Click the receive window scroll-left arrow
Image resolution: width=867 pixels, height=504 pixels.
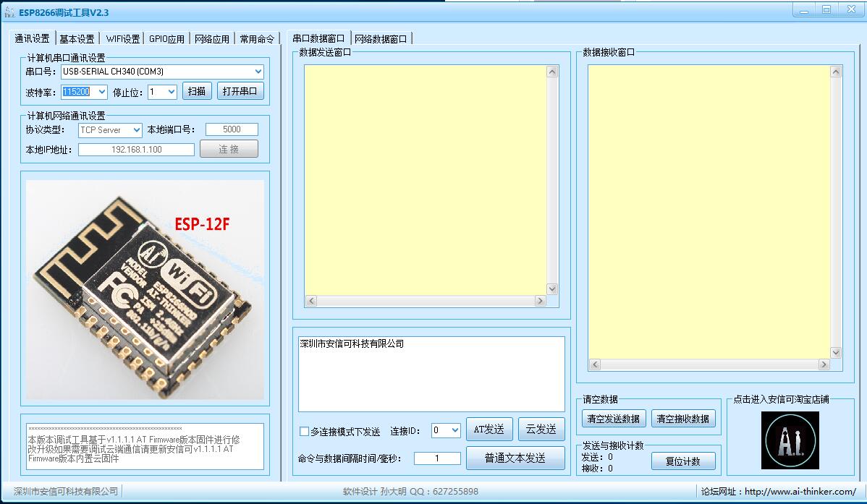pos(595,364)
